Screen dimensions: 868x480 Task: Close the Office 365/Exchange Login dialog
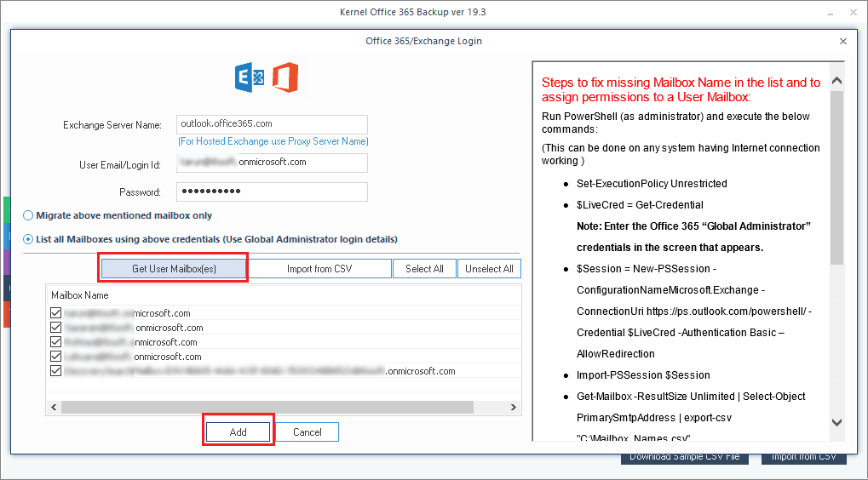coord(843,42)
